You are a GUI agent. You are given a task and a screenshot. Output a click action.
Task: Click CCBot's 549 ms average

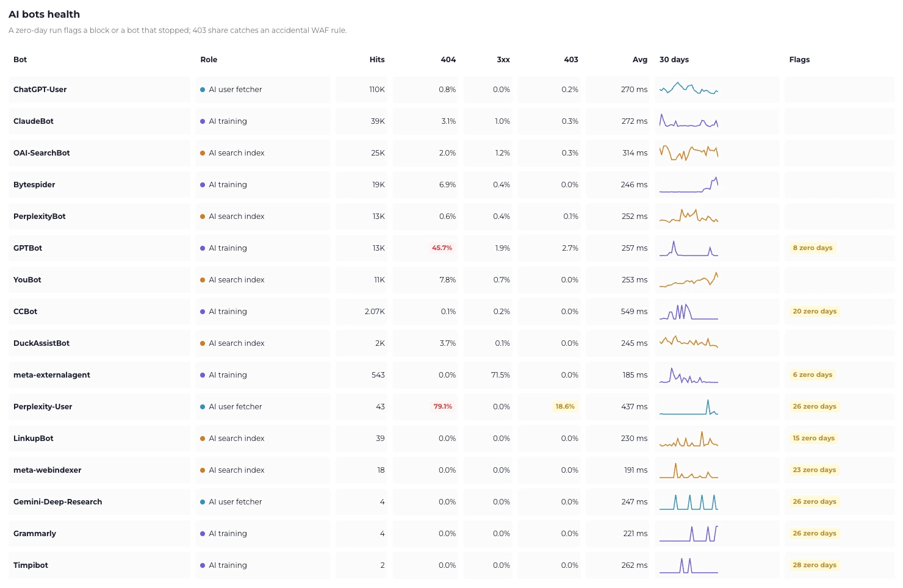(634, 312)
